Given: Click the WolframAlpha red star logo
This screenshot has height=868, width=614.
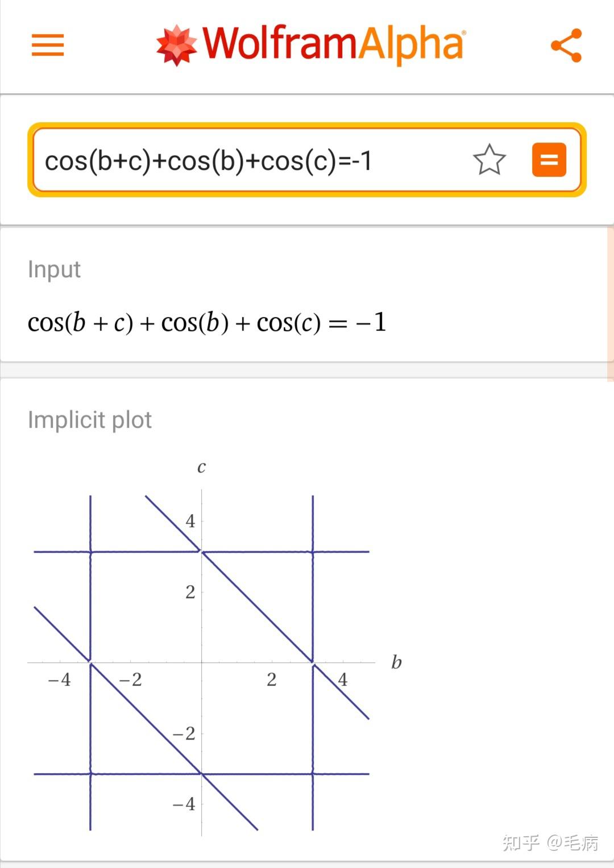Looking at the screenshot, I should [x=177, y=45].
